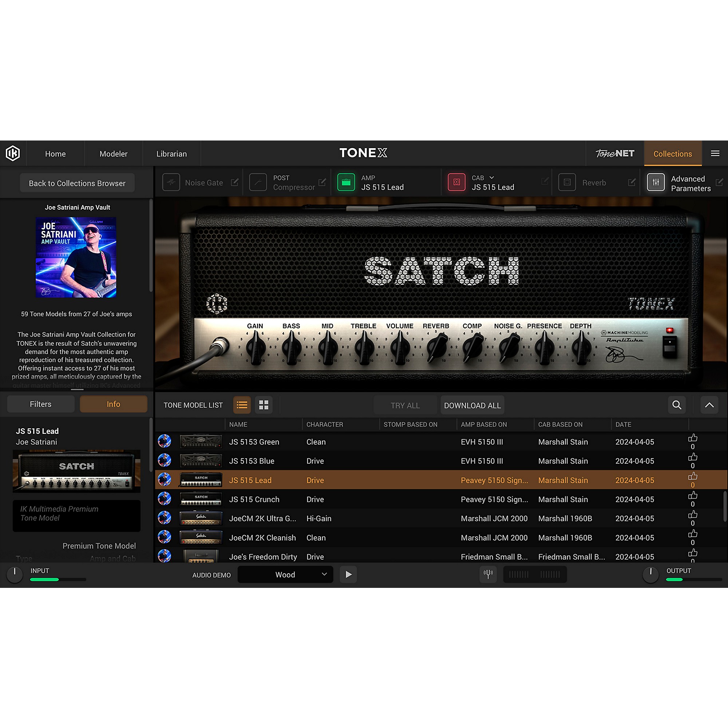This screenshot has width=728, height=728.
Task: Edit the CAB settings
Action: [x=545, y=181]
